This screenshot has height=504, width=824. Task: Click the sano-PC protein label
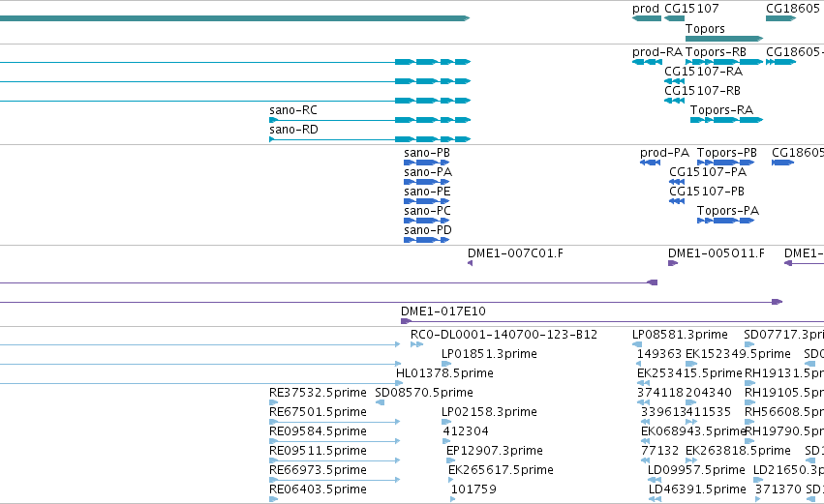pos(427,211)
